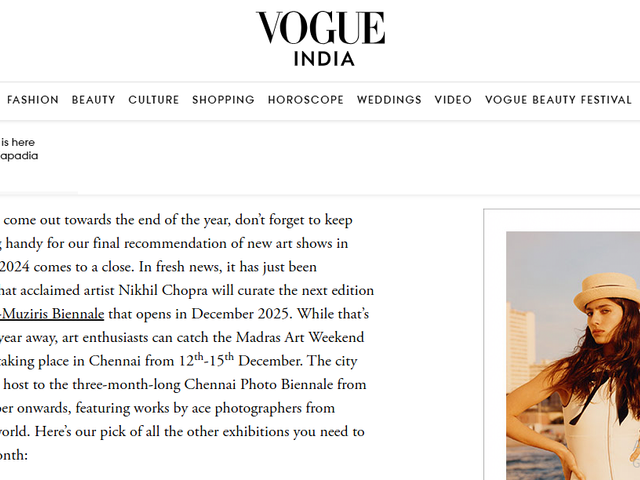
Task: Go to the Beauty menu item
Action: click(93, 100)
